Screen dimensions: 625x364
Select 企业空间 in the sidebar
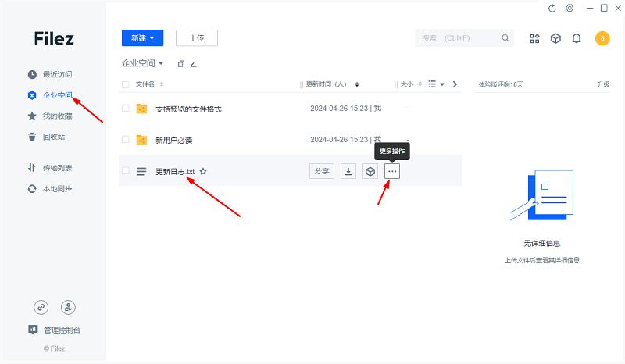point(50,95)
